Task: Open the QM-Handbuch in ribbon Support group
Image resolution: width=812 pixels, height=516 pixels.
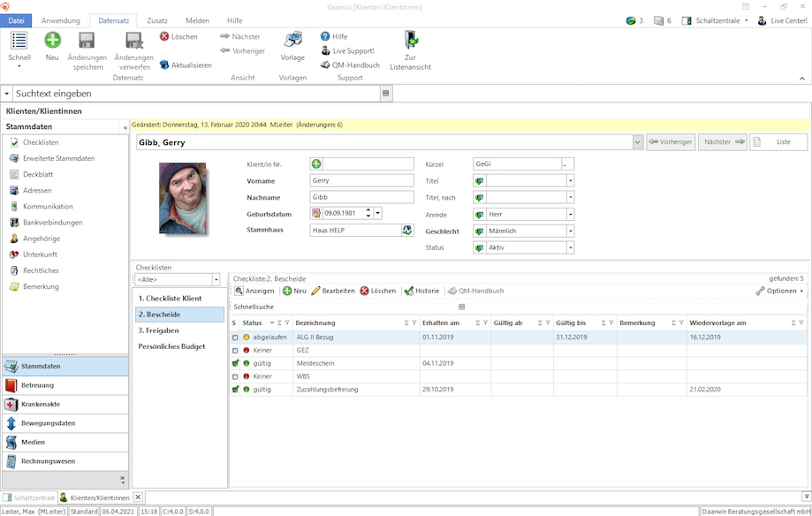Action: pos(351,64)
